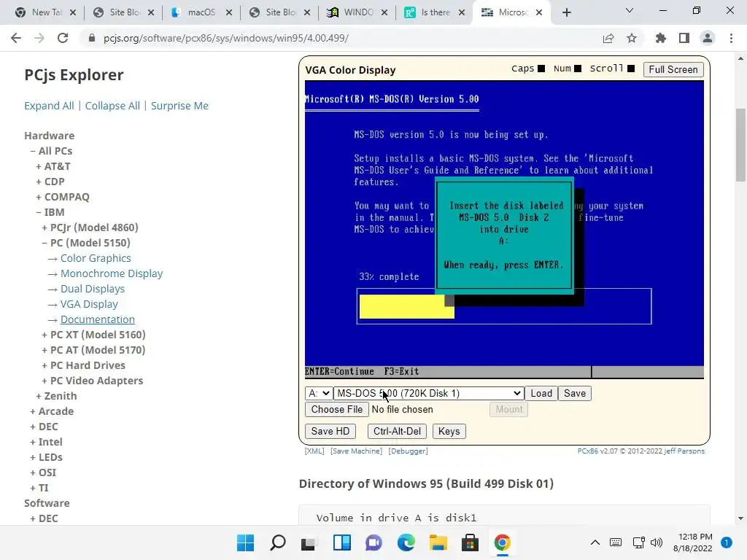Toggle the Chrome side panel icon
The width and height of the screenshot is (747, 560).
click(684, 38)
